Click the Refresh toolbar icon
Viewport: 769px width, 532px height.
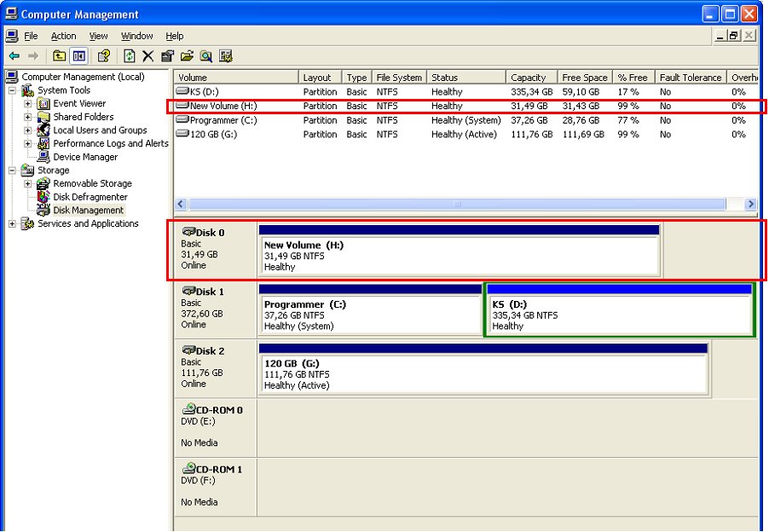[x=129, y=56]
